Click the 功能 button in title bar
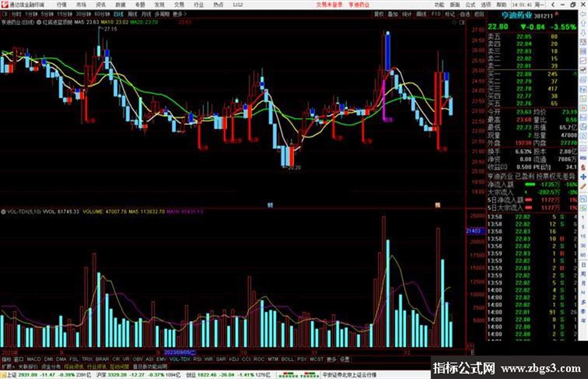 point(439,4)
